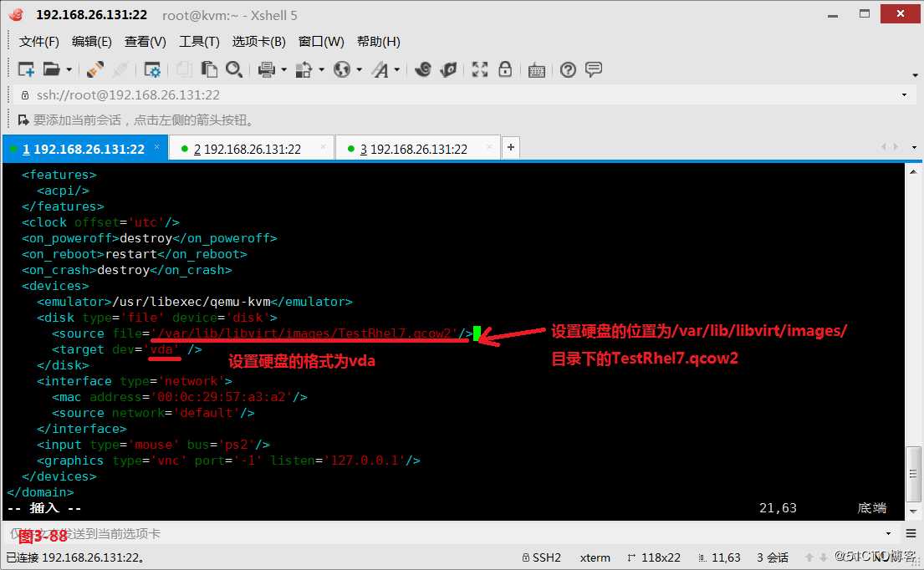Click the <graphics type='vnc' line
Image resolution: width=924 pixels, height=570 pixels.
pyautogui.click(x=228, y=461)
